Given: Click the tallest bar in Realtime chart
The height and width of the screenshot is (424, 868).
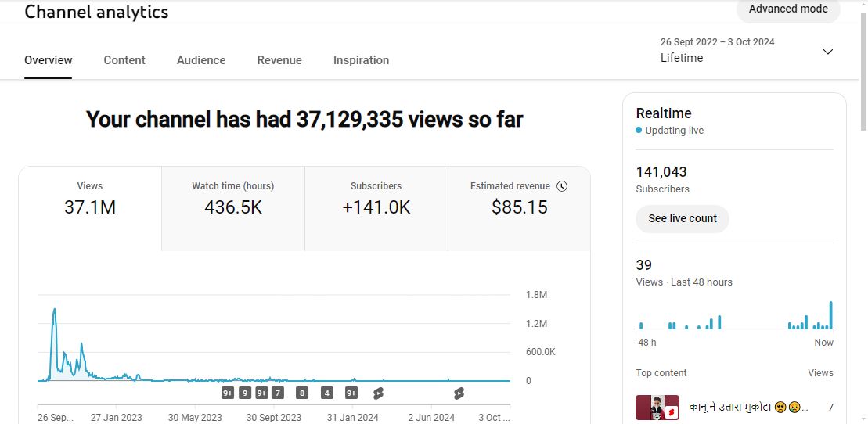Looking at the screenshot, I should click(x=830, y=315).
